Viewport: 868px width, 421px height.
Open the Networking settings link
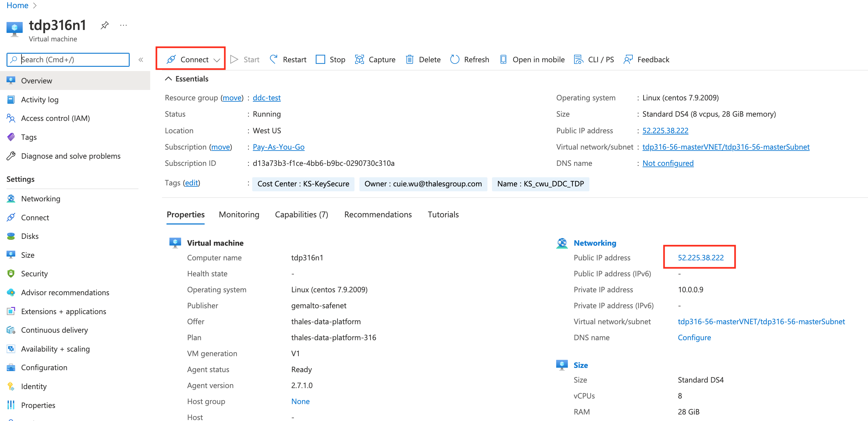tap(41, 198)
